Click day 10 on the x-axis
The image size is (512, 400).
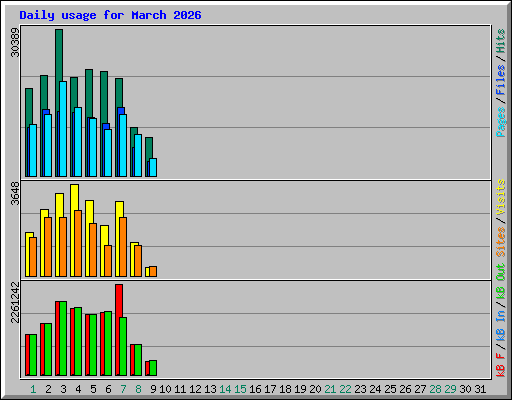coord(165,389)
